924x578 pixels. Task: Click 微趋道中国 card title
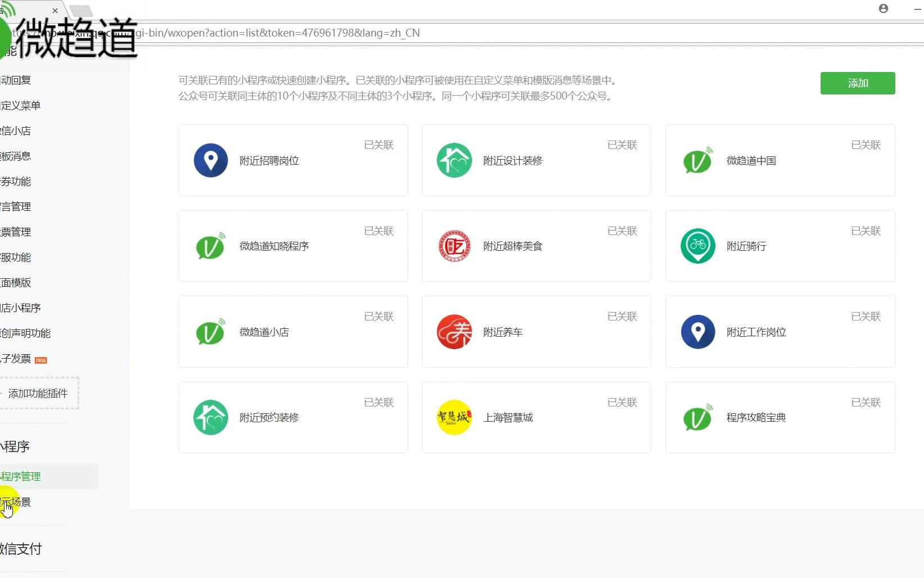tap(751, 160)
